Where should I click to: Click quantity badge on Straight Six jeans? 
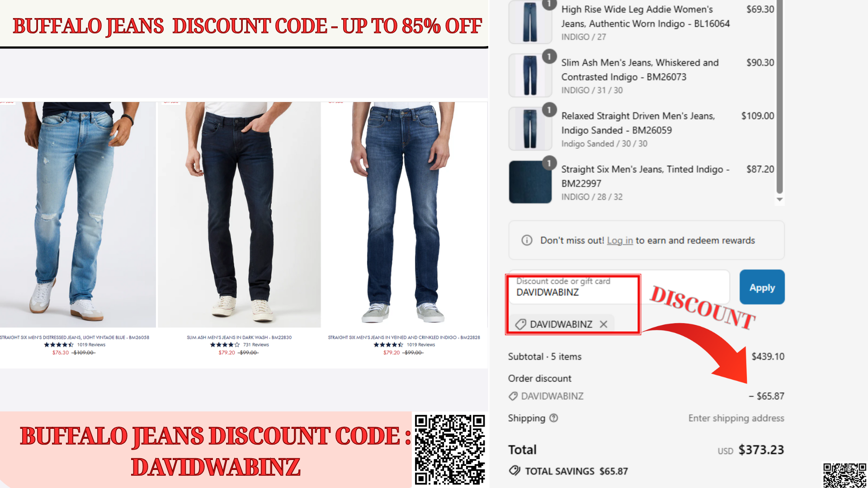[549, 163]
